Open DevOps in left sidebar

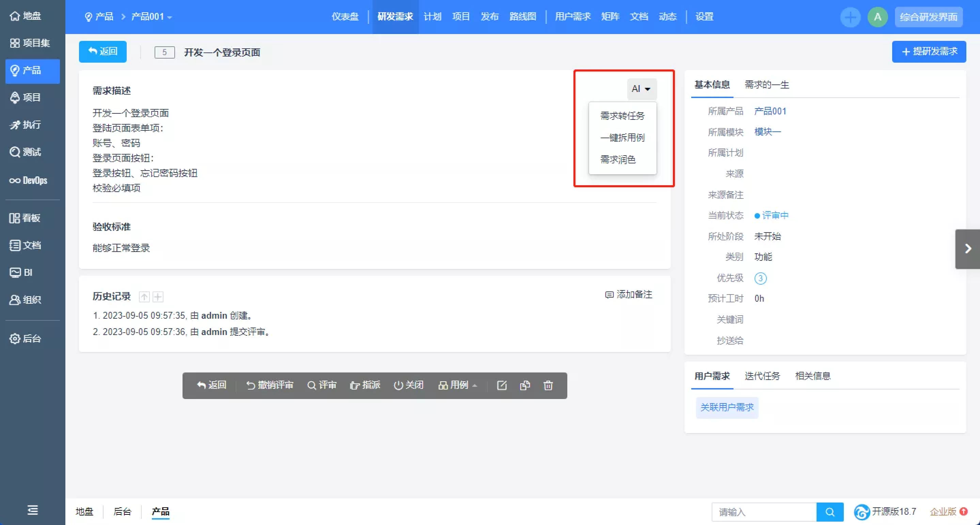(x=29, y=180)
